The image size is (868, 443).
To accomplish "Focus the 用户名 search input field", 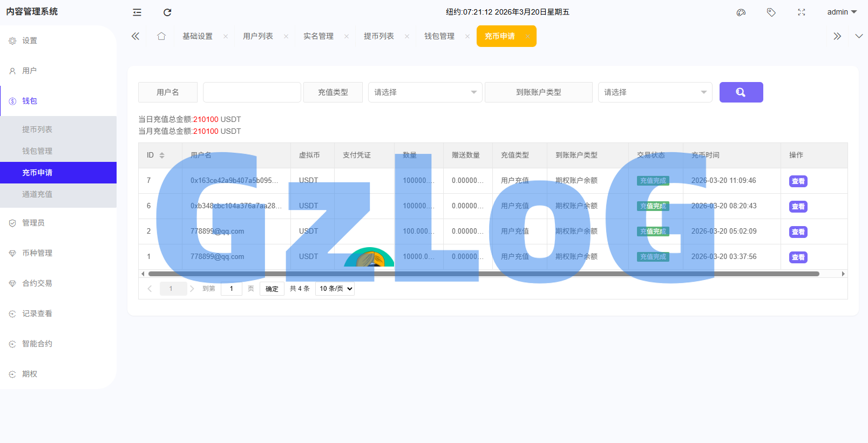I will tap(252, 92).
